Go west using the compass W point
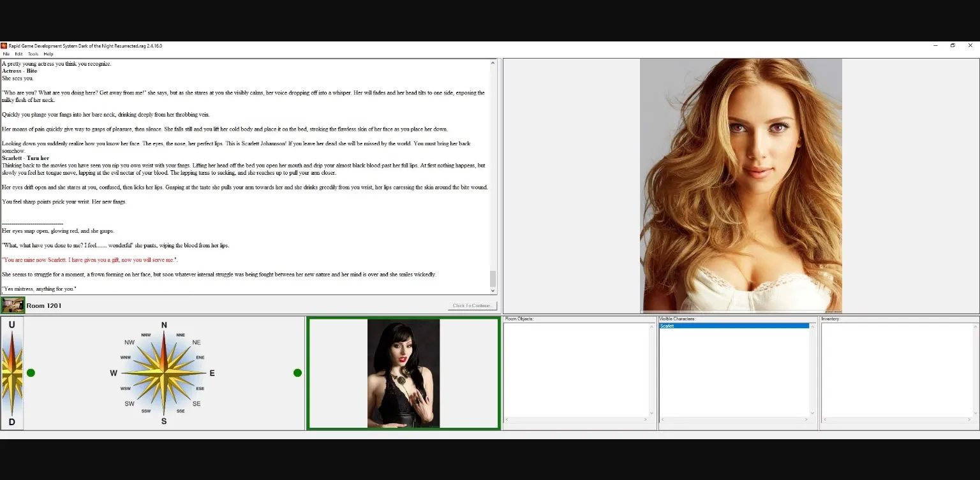 coord(114,373)
